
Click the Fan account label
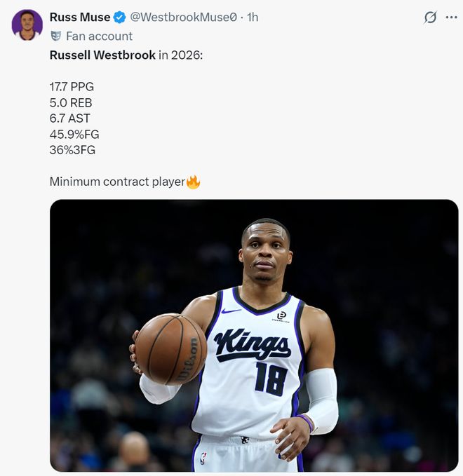point(99,36)
